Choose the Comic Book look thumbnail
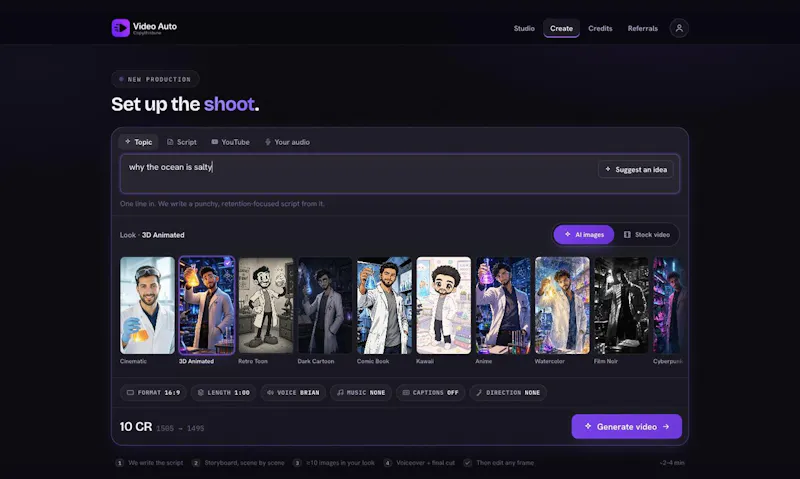Screen dimensions: 800x479 [384, 305]
